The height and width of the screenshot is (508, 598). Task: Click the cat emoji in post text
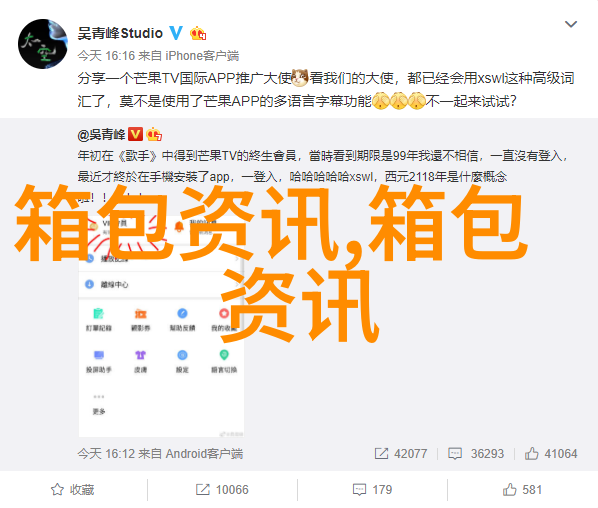point(300,78)
